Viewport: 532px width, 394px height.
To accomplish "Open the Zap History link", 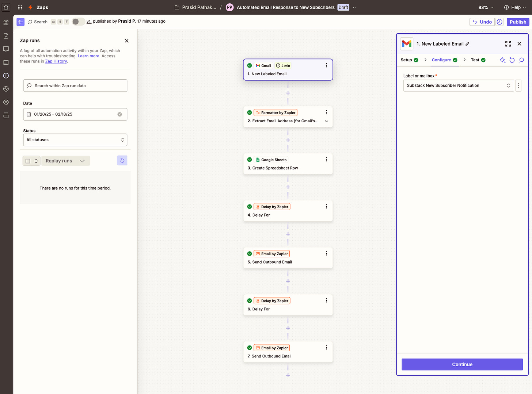I will point(56,61).
